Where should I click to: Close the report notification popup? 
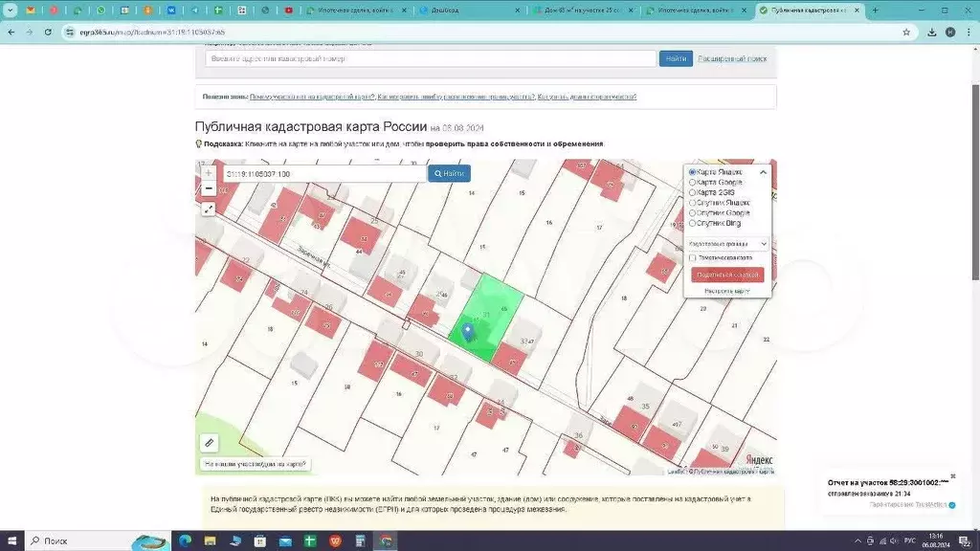coord(953,476)
